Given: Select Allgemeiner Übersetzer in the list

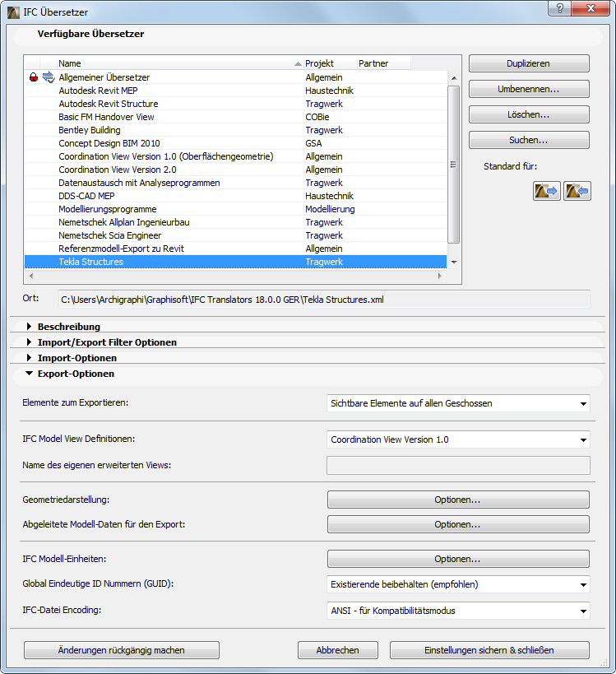Looking at the screenshot, I should 235,77.
